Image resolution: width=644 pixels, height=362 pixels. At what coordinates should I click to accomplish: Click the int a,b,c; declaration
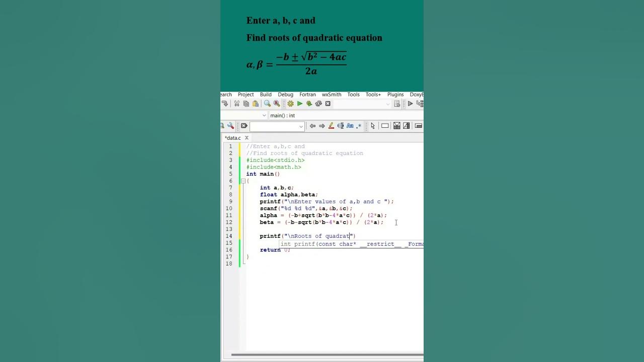[x=277, y=188]
